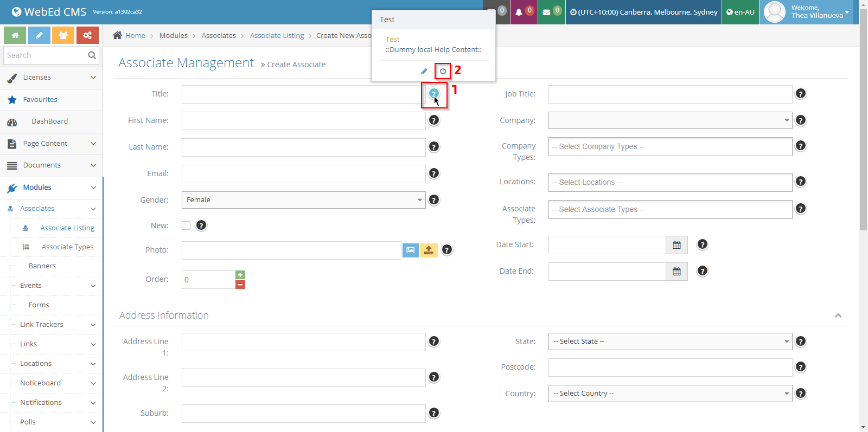Click the yellow photo upload icon
Image resolution: width=868 pixels, height=432 pixels.
point(429,250)
